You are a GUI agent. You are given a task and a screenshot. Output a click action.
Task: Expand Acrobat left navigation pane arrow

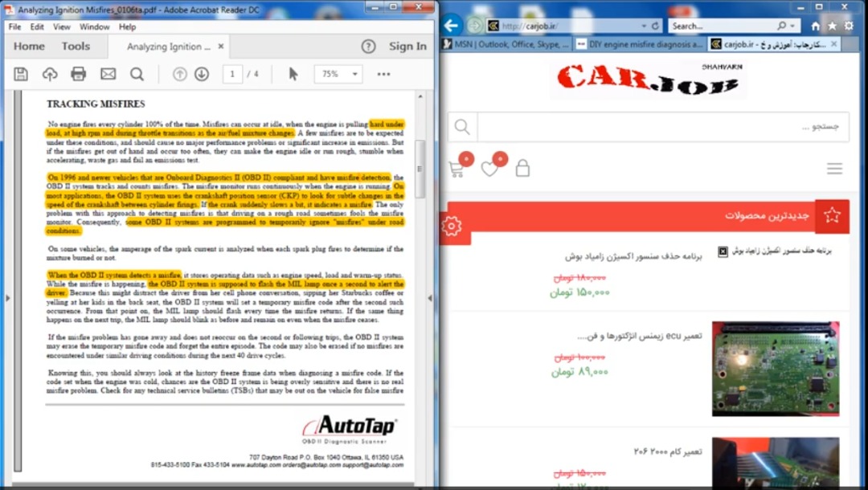tap(8, 298)
